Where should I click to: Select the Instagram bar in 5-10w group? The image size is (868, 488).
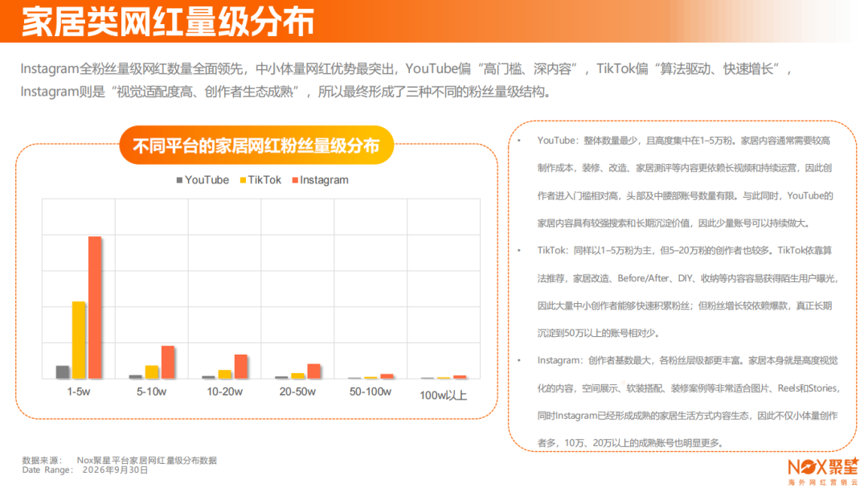point(168,363)
